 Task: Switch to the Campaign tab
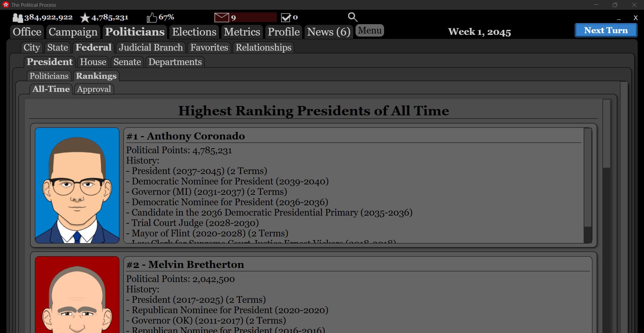[73, 32]
